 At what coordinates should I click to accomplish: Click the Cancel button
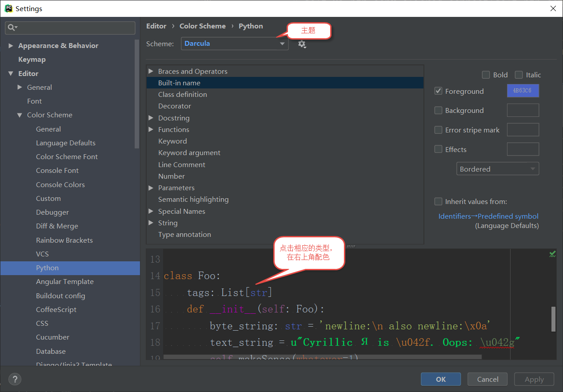pyautogui.click(x=488, y=379)
